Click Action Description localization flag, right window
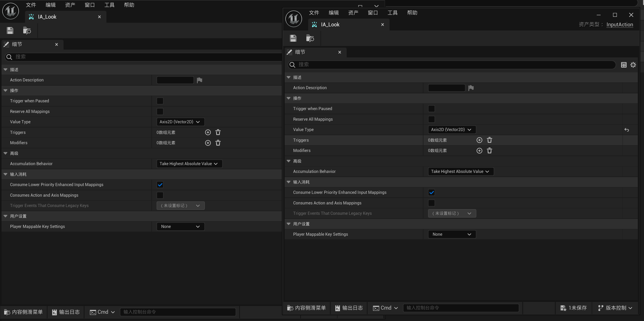The image size is (644, 321). coord(471,88)
